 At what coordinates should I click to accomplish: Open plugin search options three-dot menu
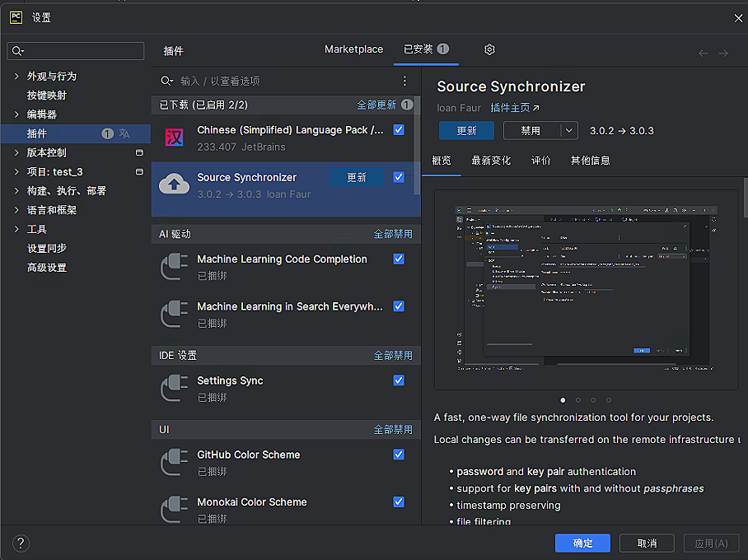point(404,81)
